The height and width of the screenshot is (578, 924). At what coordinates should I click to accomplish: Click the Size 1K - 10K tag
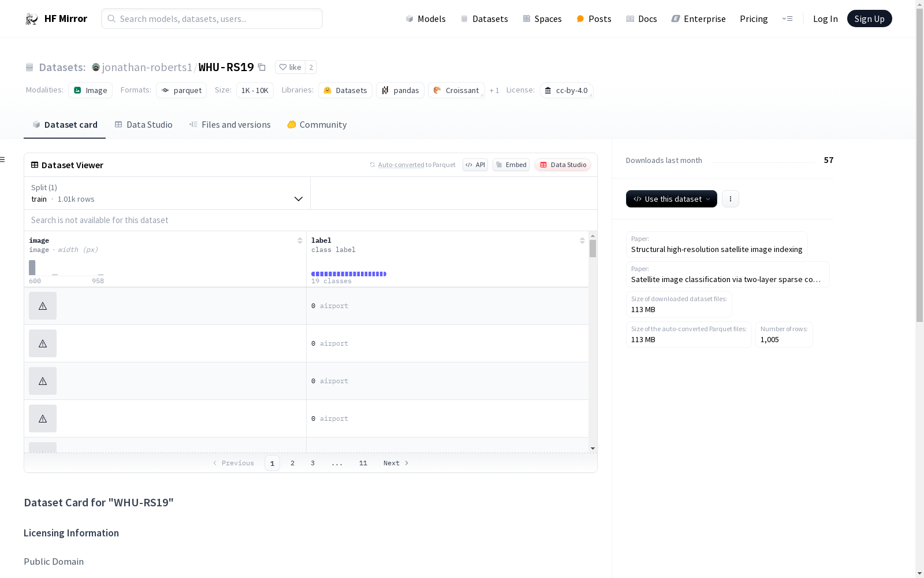click(255, 90)
